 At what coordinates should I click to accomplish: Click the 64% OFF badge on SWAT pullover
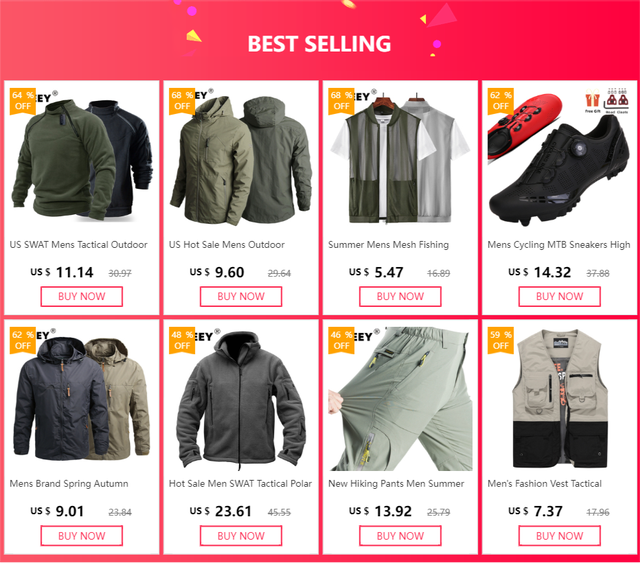(x=23, y=101)
